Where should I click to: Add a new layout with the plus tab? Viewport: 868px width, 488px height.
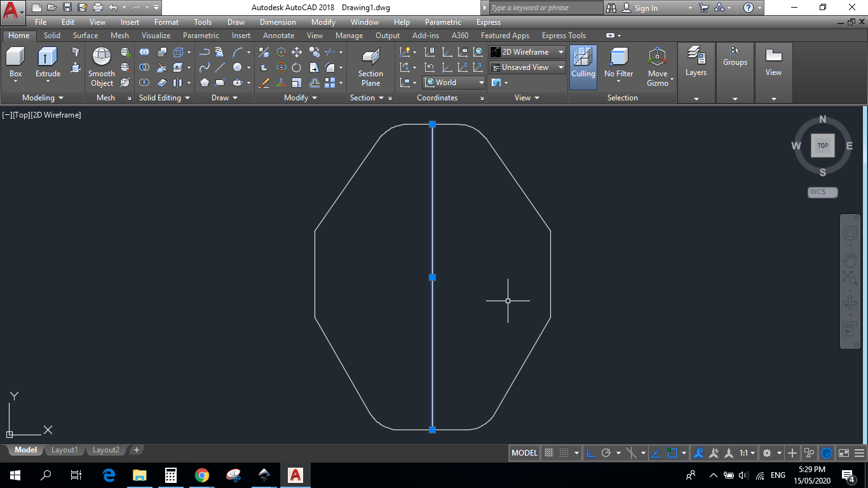point(136,450)
